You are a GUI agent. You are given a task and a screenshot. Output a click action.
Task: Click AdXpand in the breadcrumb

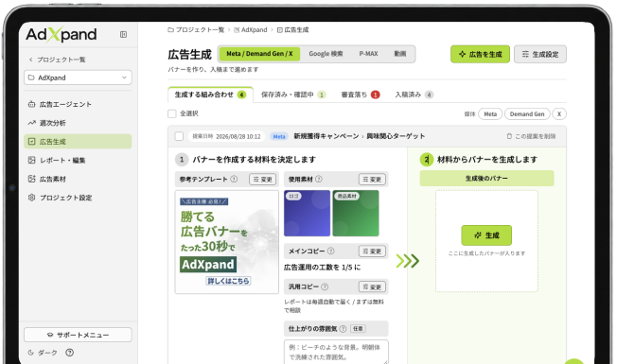250,30
